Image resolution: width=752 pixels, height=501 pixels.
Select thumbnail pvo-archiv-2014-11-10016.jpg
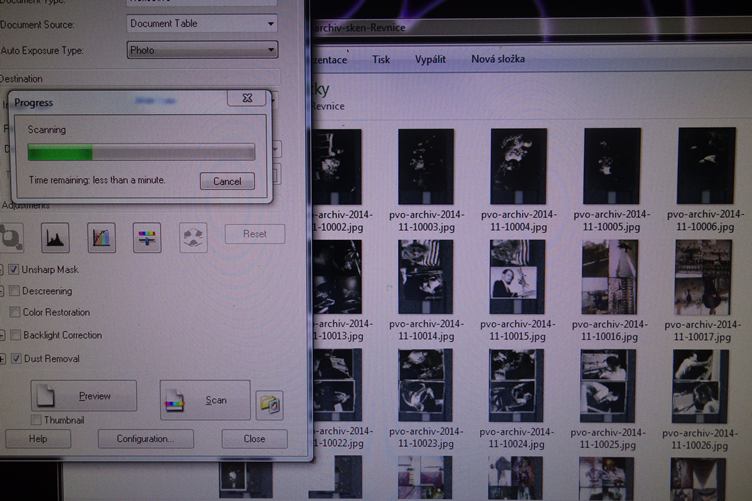click(610, 277)
